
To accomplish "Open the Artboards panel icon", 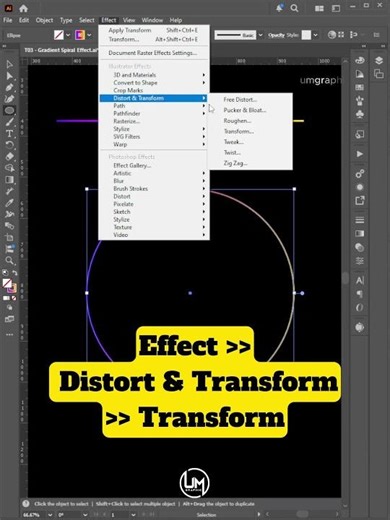I will click(x=379, y=74).
